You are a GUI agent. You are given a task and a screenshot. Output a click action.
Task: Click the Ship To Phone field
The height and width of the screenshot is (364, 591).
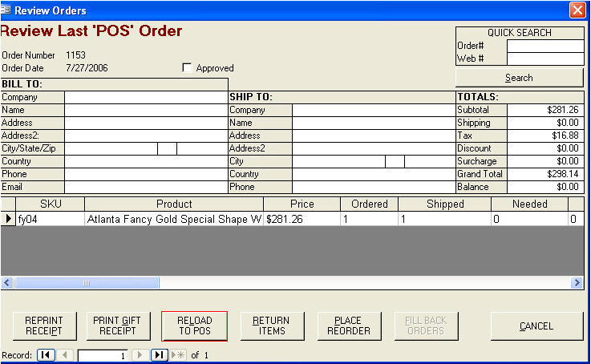coord(374,187)
